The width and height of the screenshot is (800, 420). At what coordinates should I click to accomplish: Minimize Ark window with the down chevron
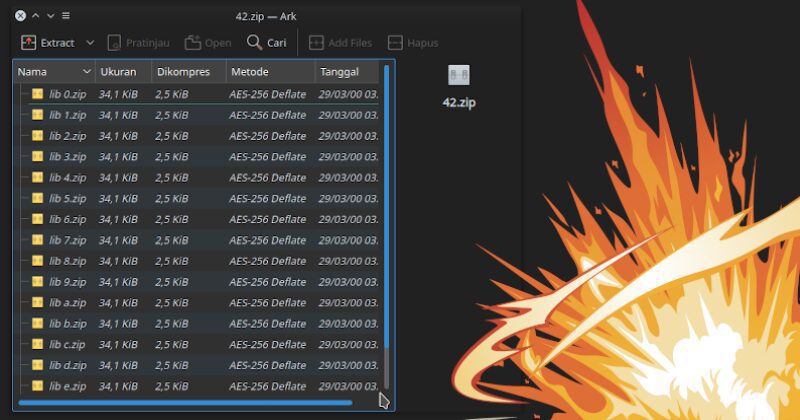pos(51,16)
